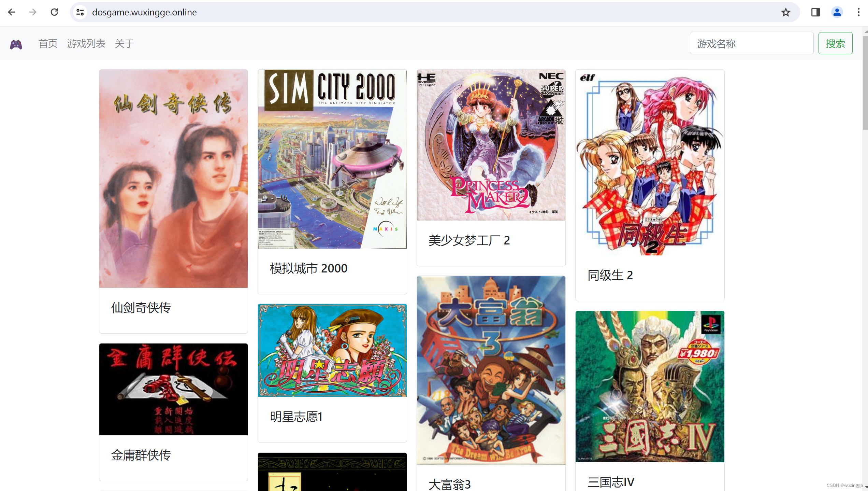Open 金庸群侠传 cover image

click(173, 389)
